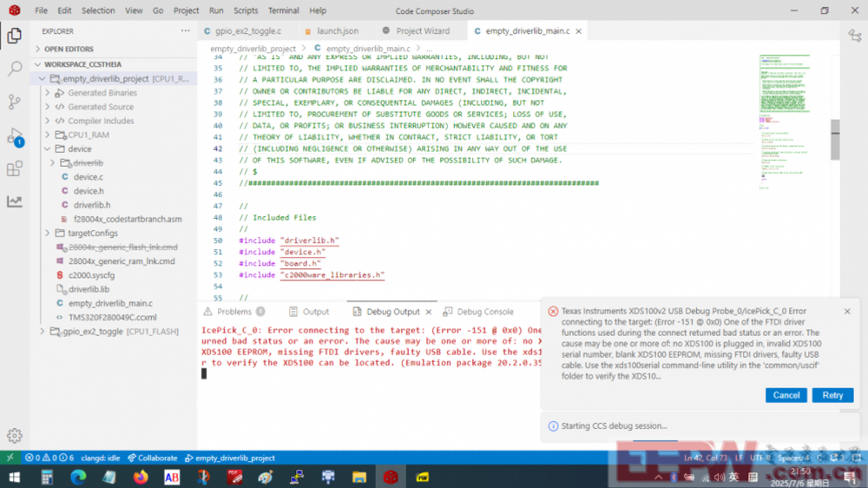Screen dimensions: 868x488
Task: Click empty_driverlib_project breadcrumb
Action: click(x=253, y=49)
